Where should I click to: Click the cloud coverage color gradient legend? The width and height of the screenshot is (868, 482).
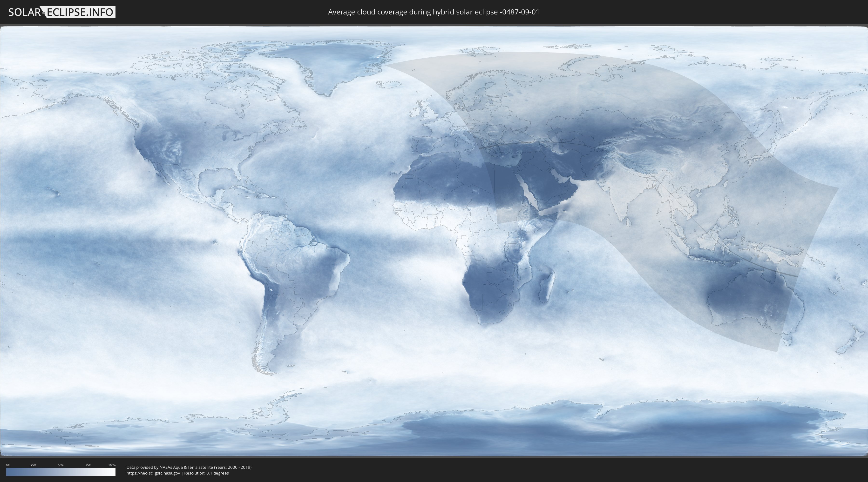point(61,472)
